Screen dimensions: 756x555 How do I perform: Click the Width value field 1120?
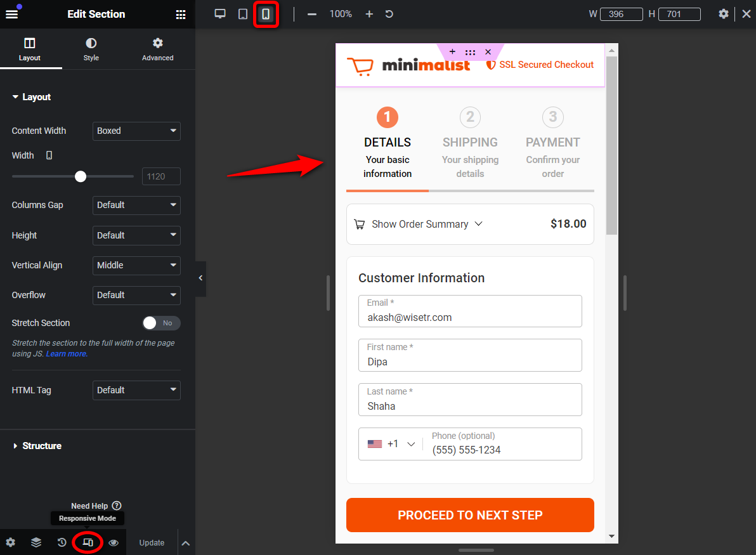pyautogui.click(x=162, y=176)
